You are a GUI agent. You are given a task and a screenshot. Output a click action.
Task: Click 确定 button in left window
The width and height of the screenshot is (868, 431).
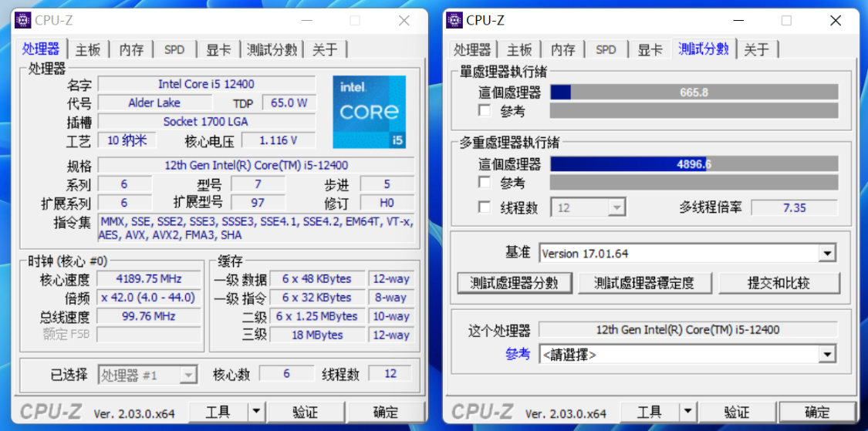tap(386, 412)
